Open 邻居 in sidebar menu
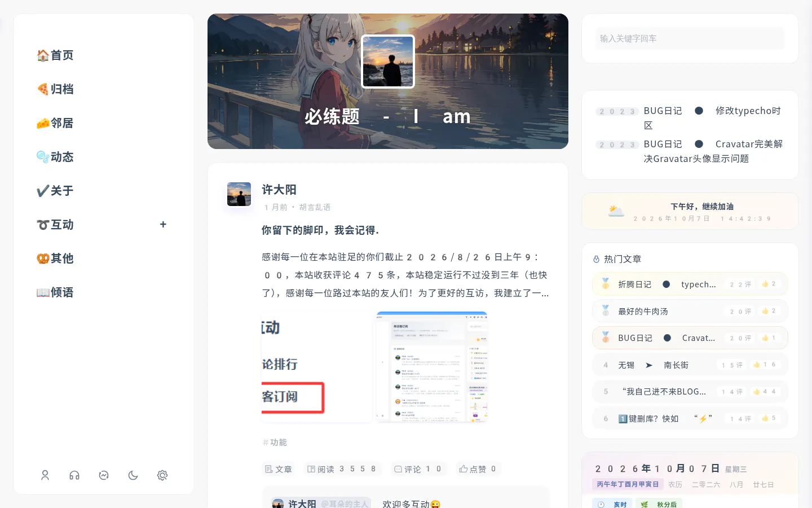 click(x=55, y=123)
